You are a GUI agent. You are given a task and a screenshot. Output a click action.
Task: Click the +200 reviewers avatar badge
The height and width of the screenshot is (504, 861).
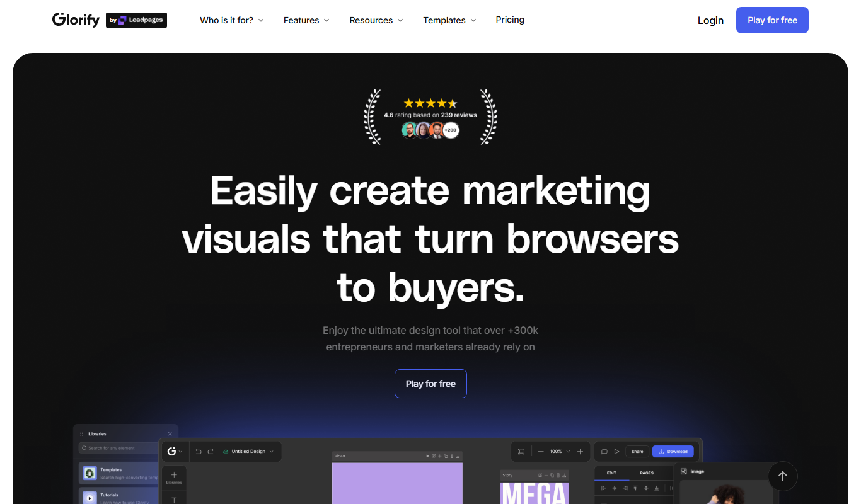tap(450, 130)
